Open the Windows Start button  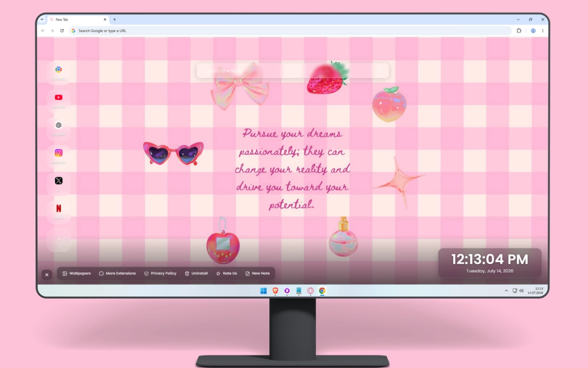pos(263,291)
